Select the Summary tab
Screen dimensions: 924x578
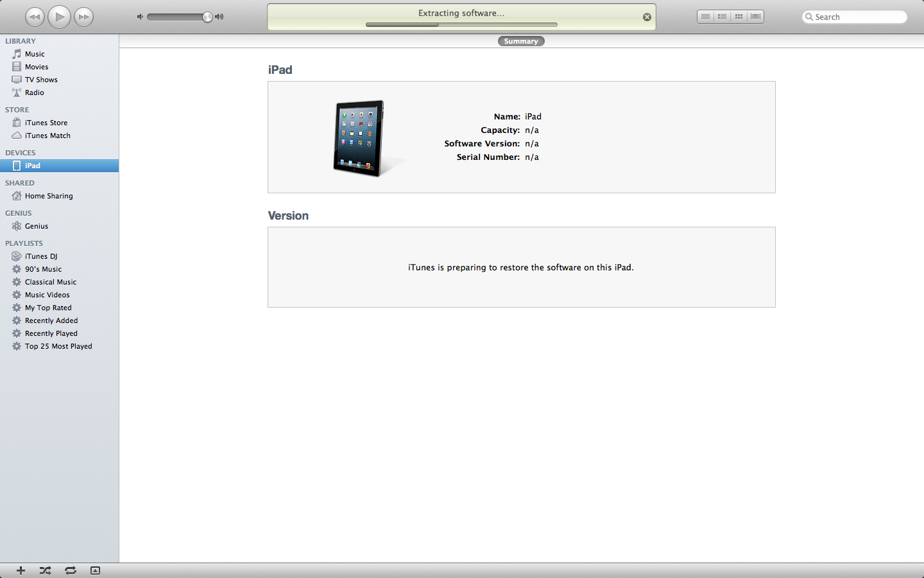tap(521, 41)
